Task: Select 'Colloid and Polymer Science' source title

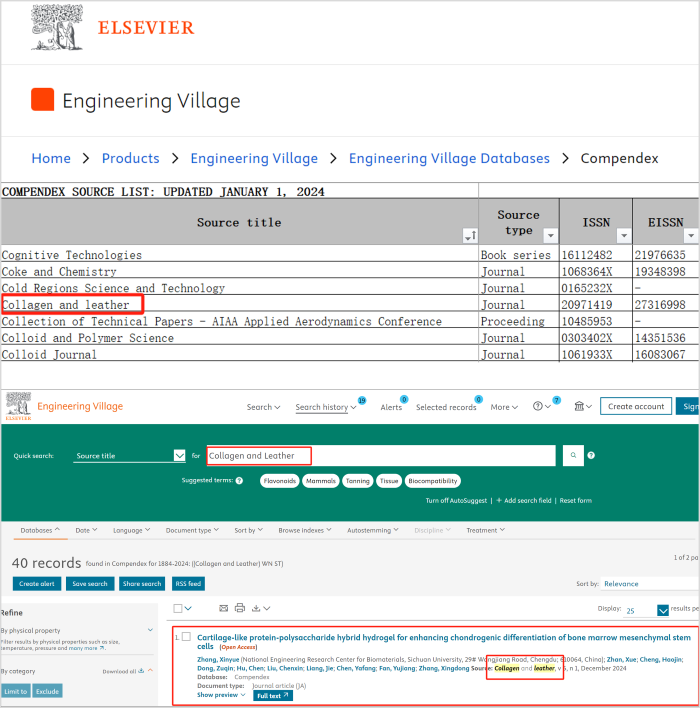Action: coord(88,338)
